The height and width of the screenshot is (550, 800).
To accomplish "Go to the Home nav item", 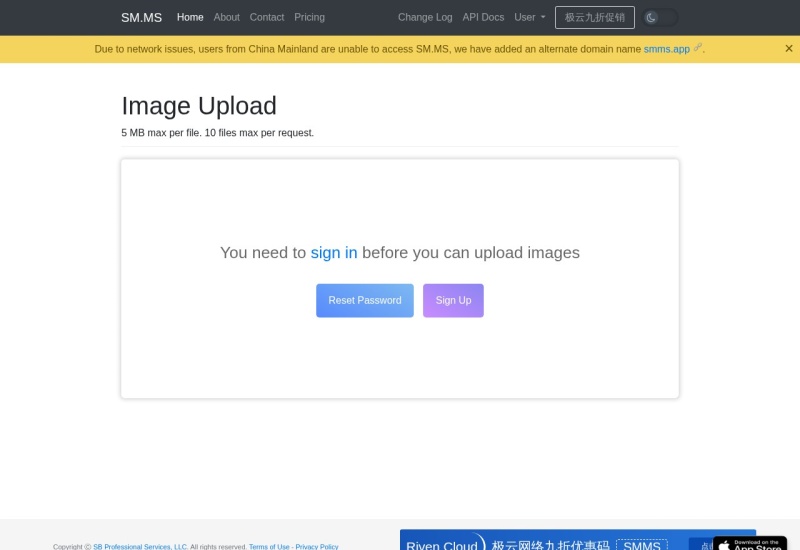I will (190, 17).
